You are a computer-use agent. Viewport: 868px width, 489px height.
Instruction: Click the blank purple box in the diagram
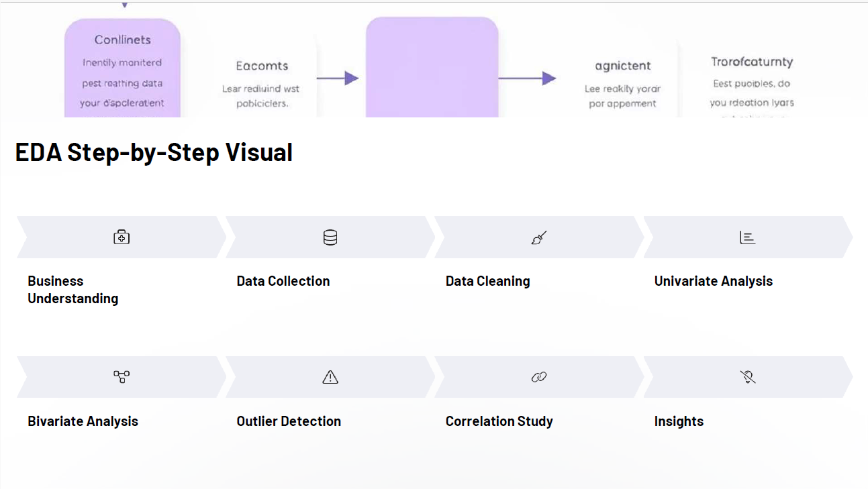pos(432,68)
